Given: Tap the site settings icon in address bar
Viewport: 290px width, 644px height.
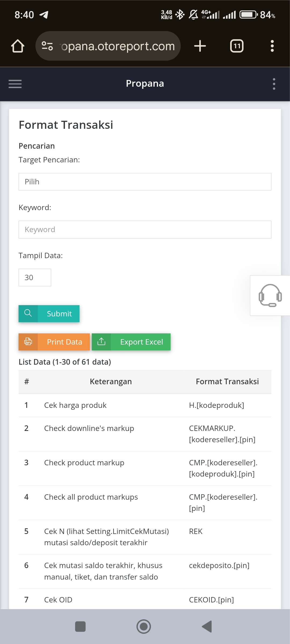Looking at the screenshot, I should tap(47, 46).
